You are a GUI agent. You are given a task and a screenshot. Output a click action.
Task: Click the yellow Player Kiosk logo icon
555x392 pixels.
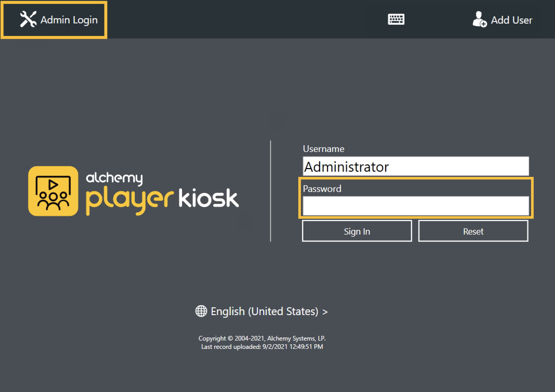coord(53,191)
